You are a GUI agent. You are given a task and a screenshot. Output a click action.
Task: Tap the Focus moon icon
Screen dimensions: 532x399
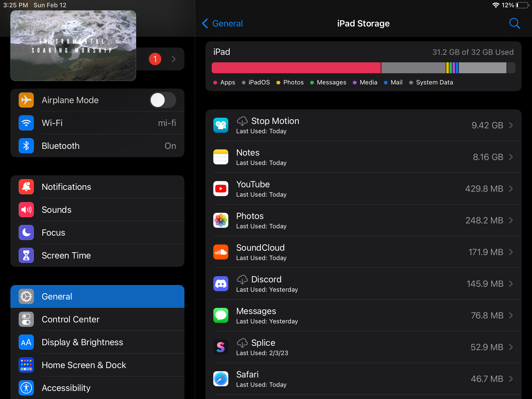[26, 232]
